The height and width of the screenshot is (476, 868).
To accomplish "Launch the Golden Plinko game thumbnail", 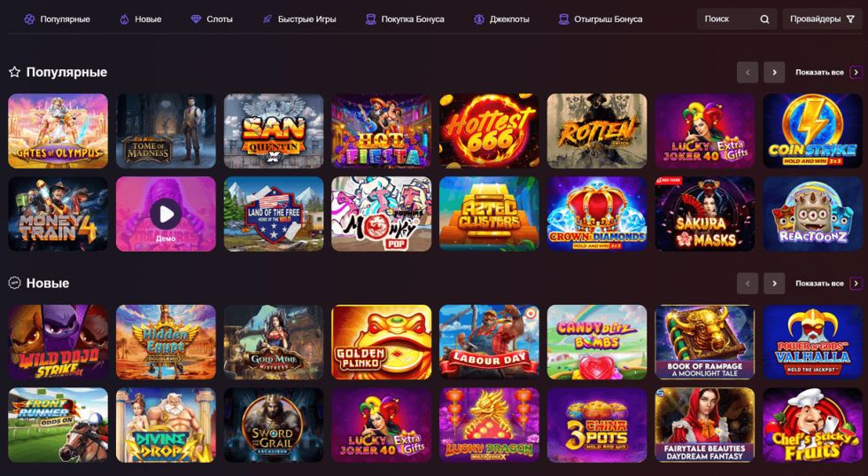I will point(382,342).
